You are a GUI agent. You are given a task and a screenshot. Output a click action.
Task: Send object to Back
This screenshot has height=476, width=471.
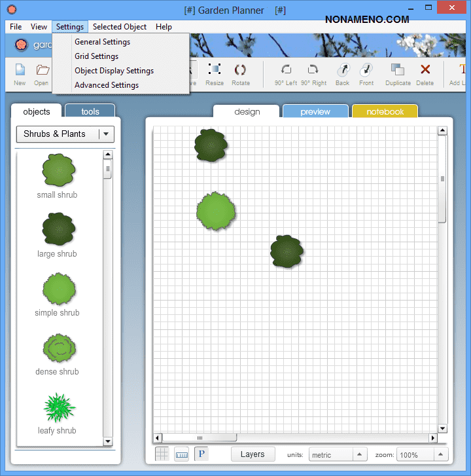pyautogui.click(x=342, y=71)
